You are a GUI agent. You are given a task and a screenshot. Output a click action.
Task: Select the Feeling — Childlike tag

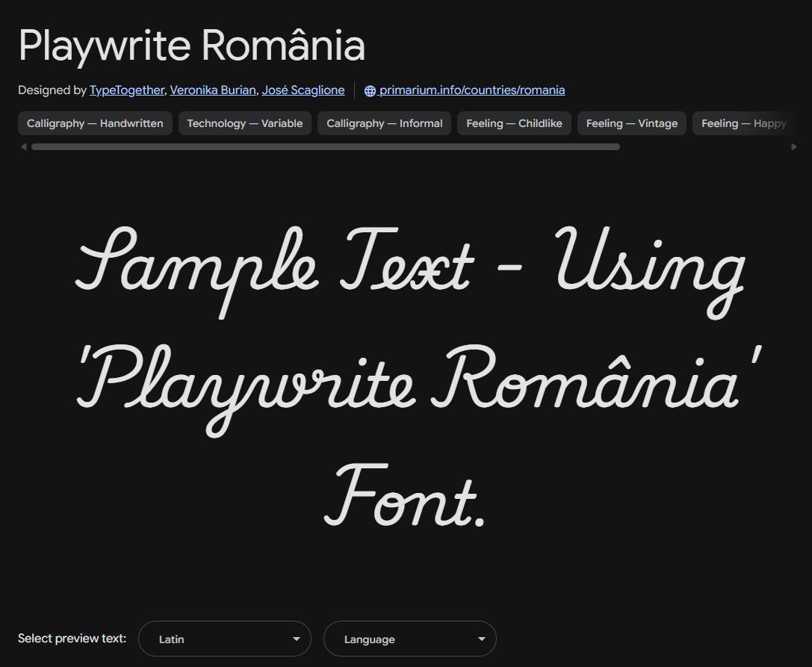coord(514,123)
